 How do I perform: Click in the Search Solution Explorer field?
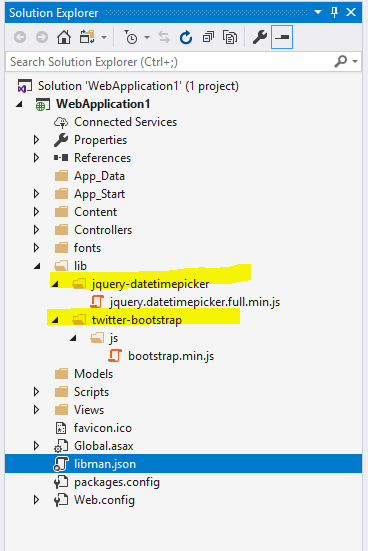point(169,62)
